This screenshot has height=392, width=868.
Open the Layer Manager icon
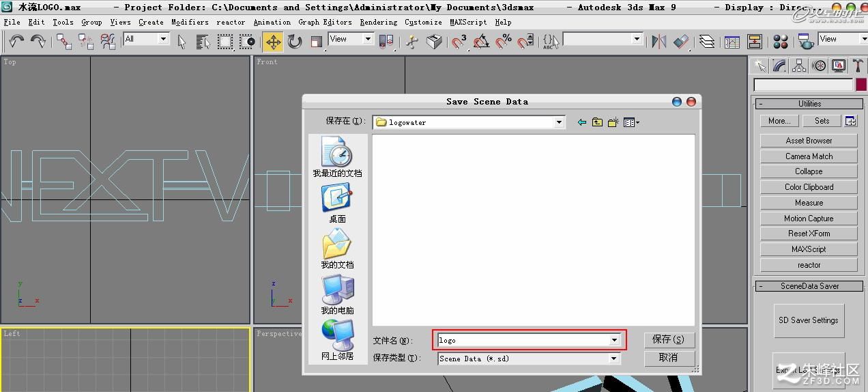pyautogui.click(x=707, y=42)
